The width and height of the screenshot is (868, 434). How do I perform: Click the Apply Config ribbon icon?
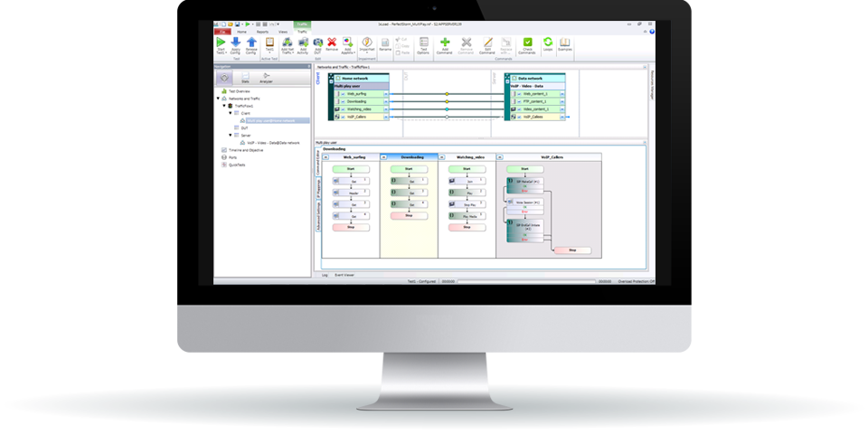point(236,42)
